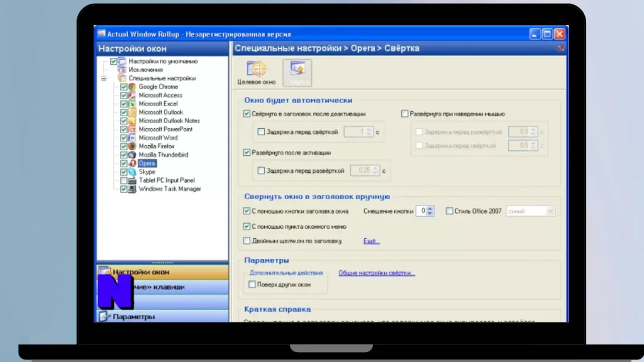Select Skype in the settings tree
The height and width of the screenshot is (362, 644).
click(147, 172)
